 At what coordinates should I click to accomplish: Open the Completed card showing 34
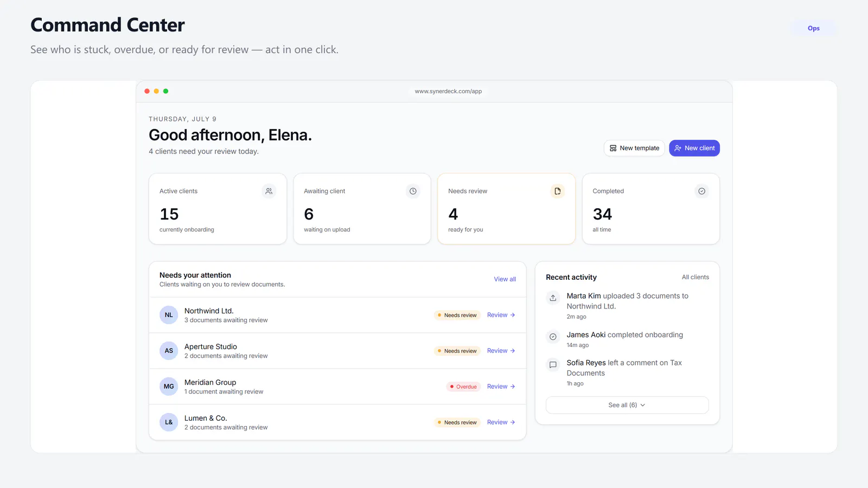650,209
